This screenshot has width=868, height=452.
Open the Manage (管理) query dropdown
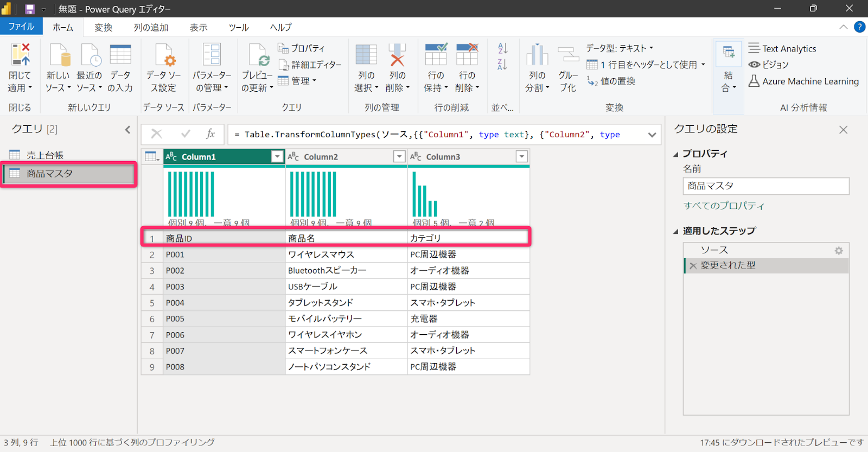pos(297,81)
